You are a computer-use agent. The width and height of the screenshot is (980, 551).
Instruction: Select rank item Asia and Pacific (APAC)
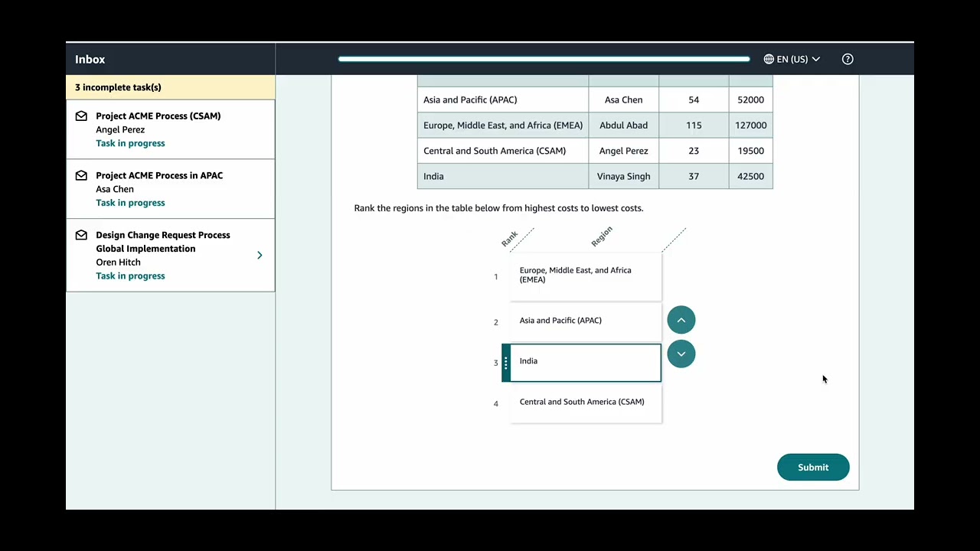[x=586, y=321]
